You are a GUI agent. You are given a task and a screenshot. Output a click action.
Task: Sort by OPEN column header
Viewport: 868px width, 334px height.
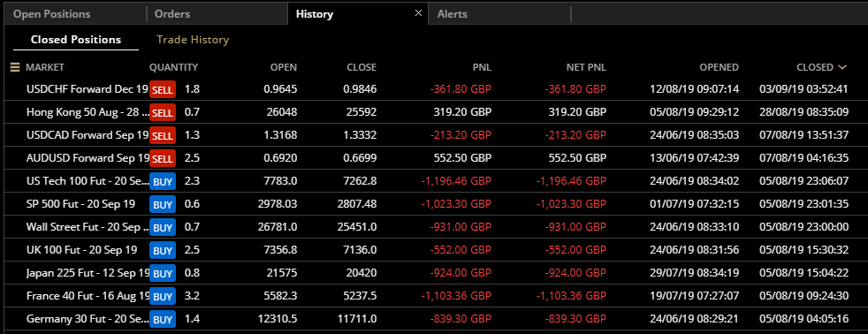point(284,67)
